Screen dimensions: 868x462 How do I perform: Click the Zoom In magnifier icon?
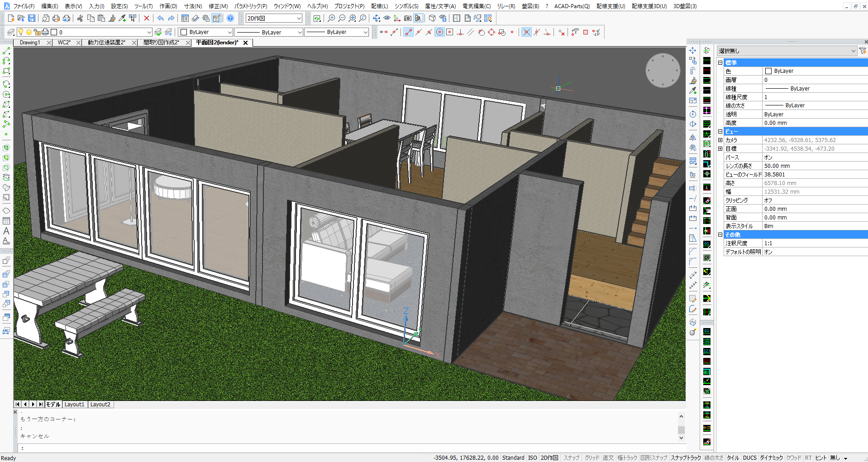click(x=331, y=18)
